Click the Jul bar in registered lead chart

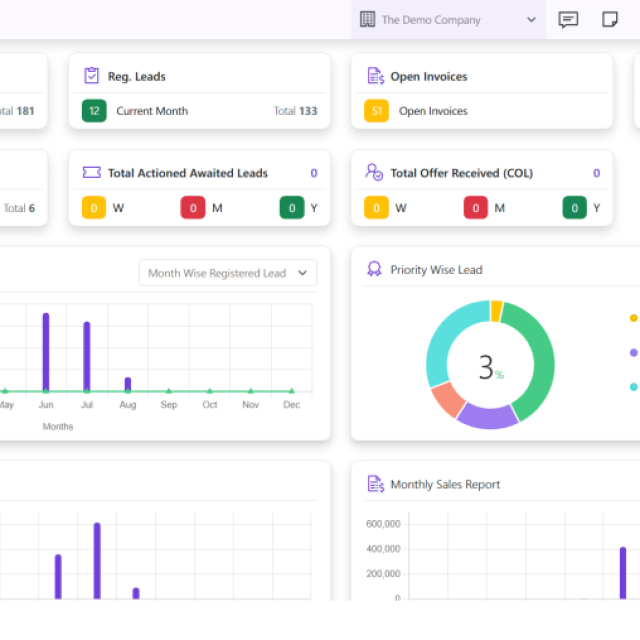point(87,356)
